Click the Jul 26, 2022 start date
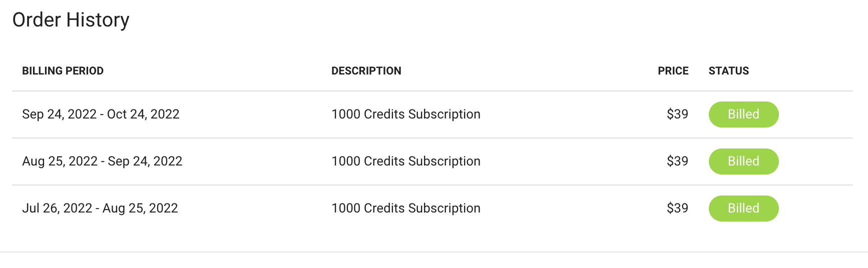 [57, 208]
